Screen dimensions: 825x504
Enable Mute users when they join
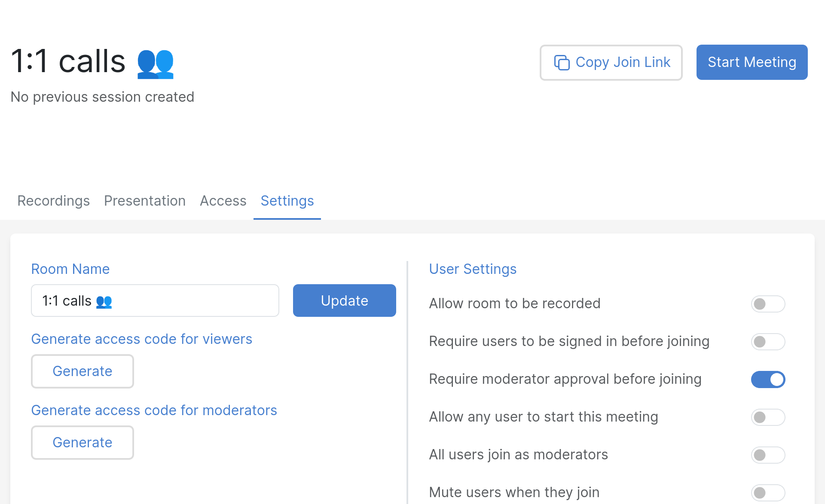[768, 492]
